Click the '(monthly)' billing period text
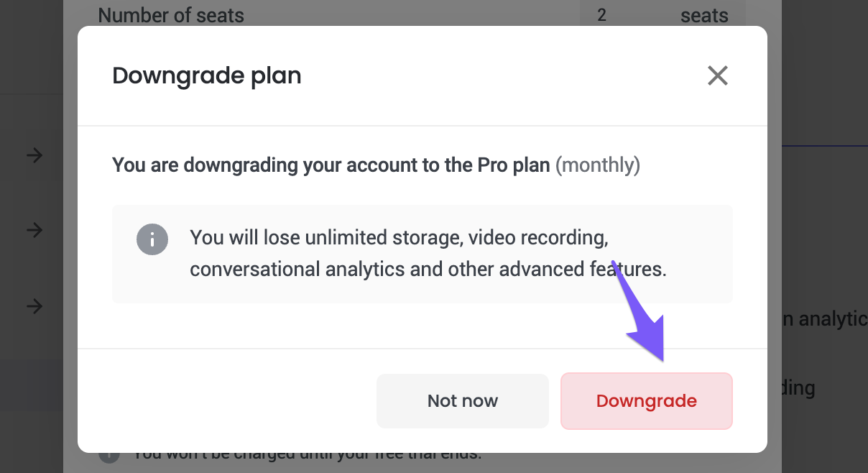 [x=598, y=165]
